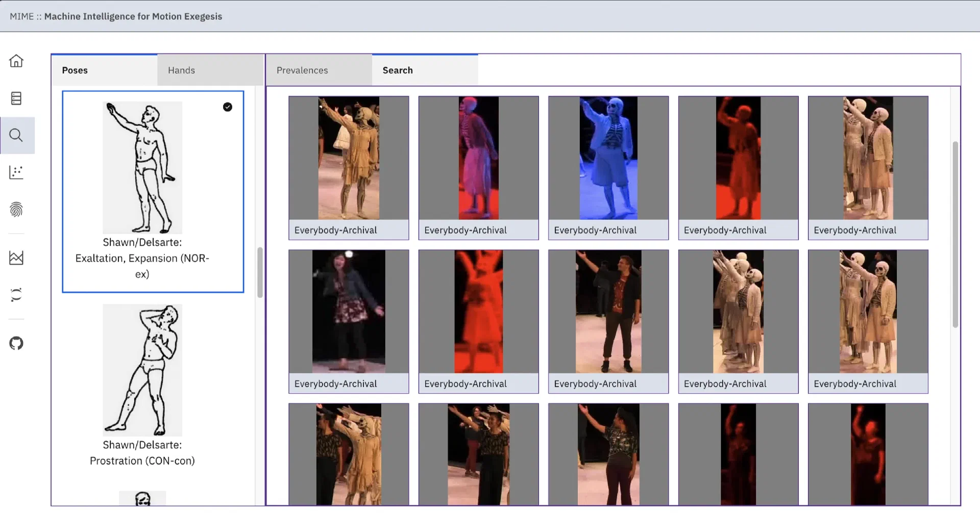This screenshot has height=513, width=980.
Task: Switch to the Poses tab
Action: 104,70
